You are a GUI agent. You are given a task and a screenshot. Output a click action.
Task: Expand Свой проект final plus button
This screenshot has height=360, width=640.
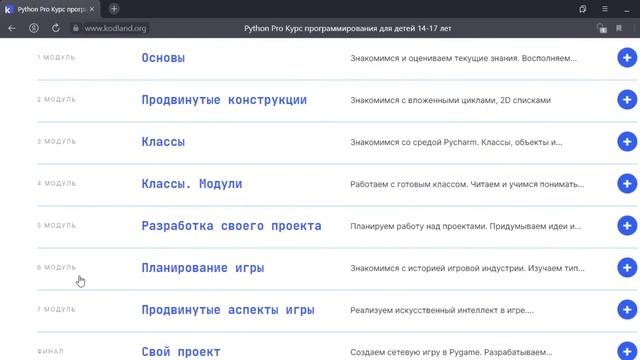(x=627, y=351)
